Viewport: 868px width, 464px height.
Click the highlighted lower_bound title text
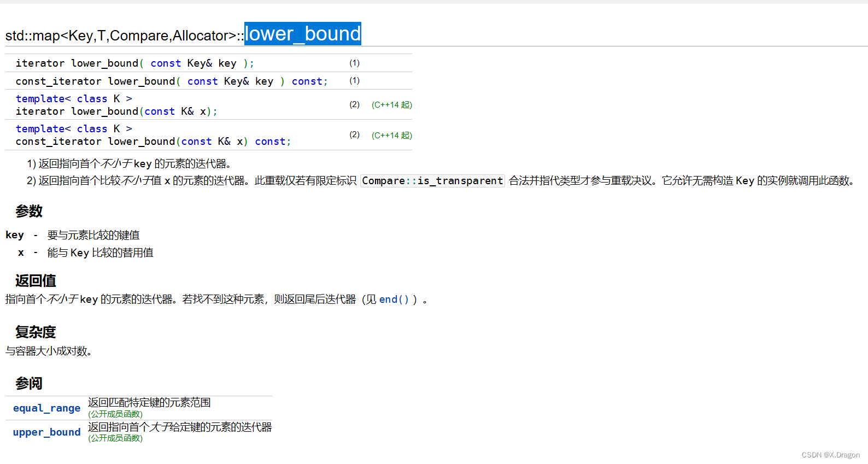(x=302, y=34)
